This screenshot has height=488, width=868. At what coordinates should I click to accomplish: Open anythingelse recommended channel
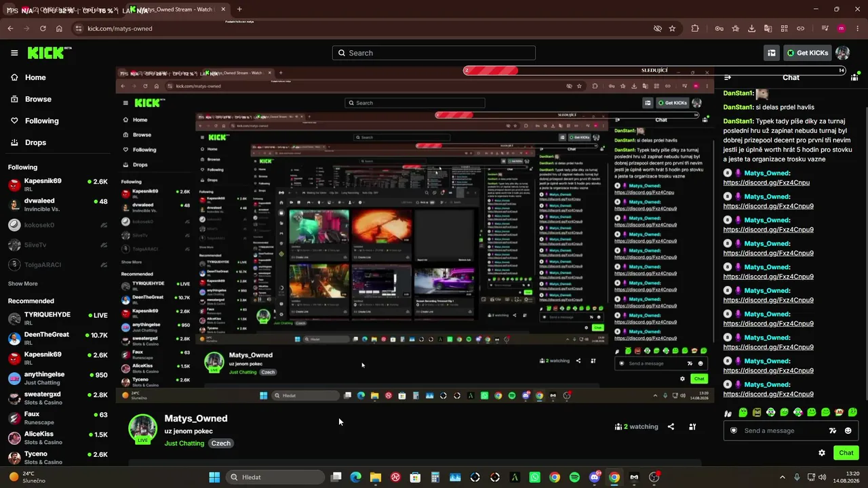(x=58, y=378)
